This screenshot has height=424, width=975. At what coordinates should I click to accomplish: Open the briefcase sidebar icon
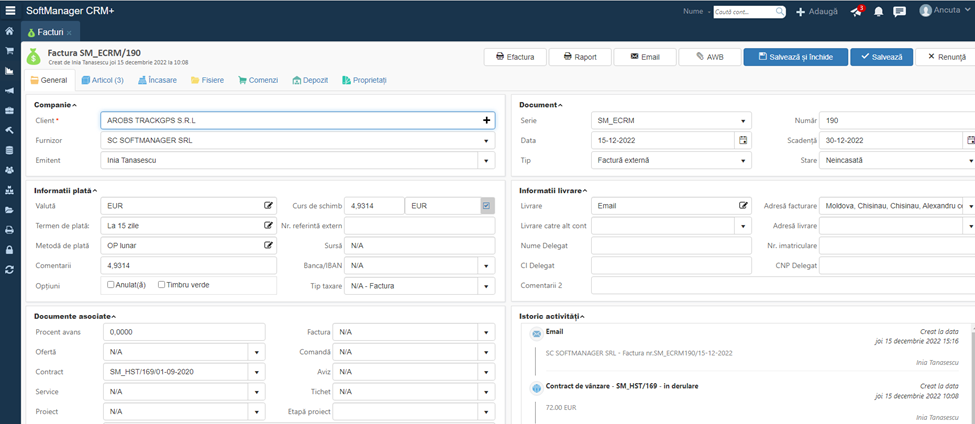click(9, 111)
